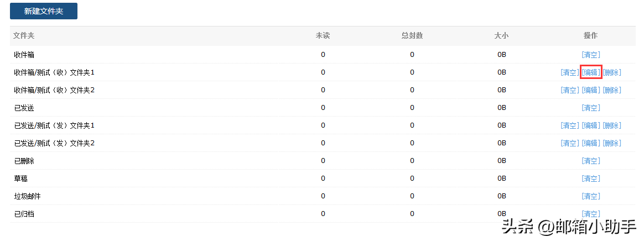Clear the 已发送 folder

(590, 108)
